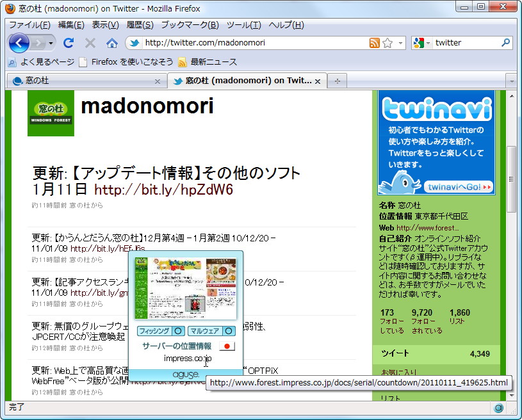522x420 pixels.
Task: Open the back/forward history dropdown arrow
Action: tap(51, 43)
